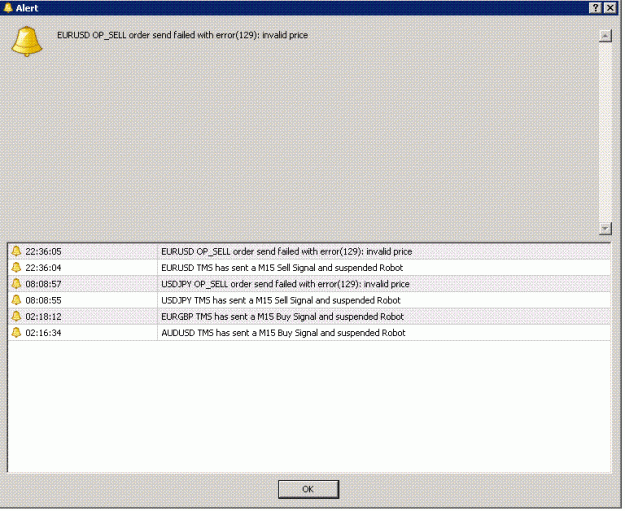Click the OK button
Image resolution: width=625 pixels, height=511 pixels.
click(x=309, y=491)
